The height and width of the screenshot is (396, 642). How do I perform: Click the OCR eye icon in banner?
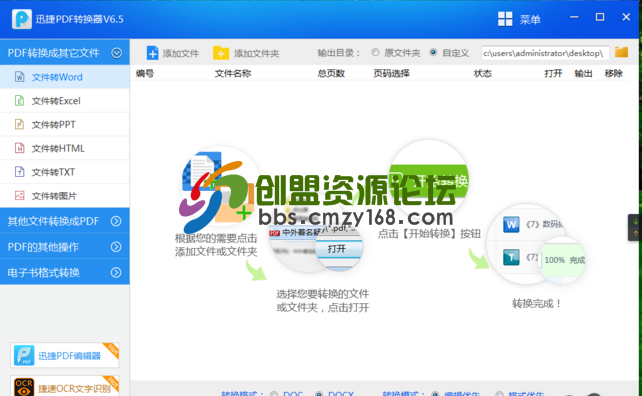(24, 387)
